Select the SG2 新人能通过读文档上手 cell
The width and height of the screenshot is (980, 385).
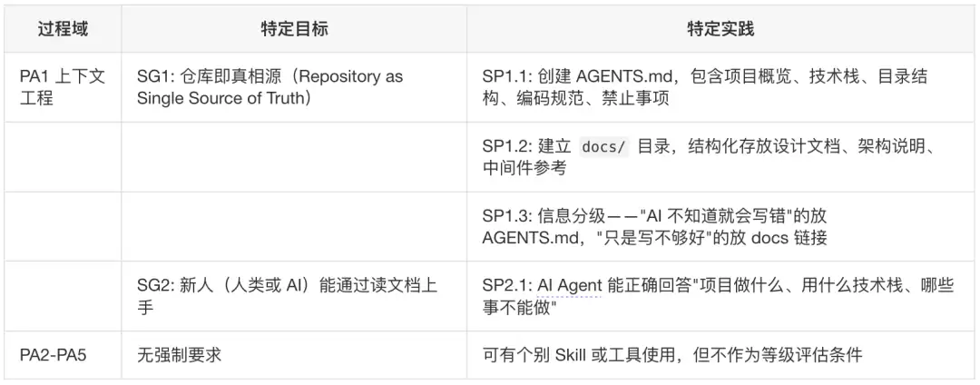[x=294, y=297]
